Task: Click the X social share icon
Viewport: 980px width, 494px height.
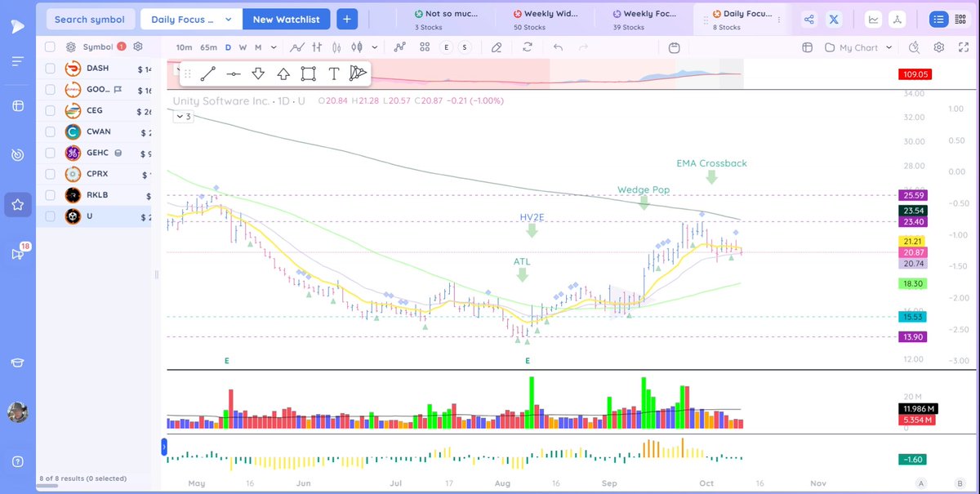Action: tap(832, 18)
